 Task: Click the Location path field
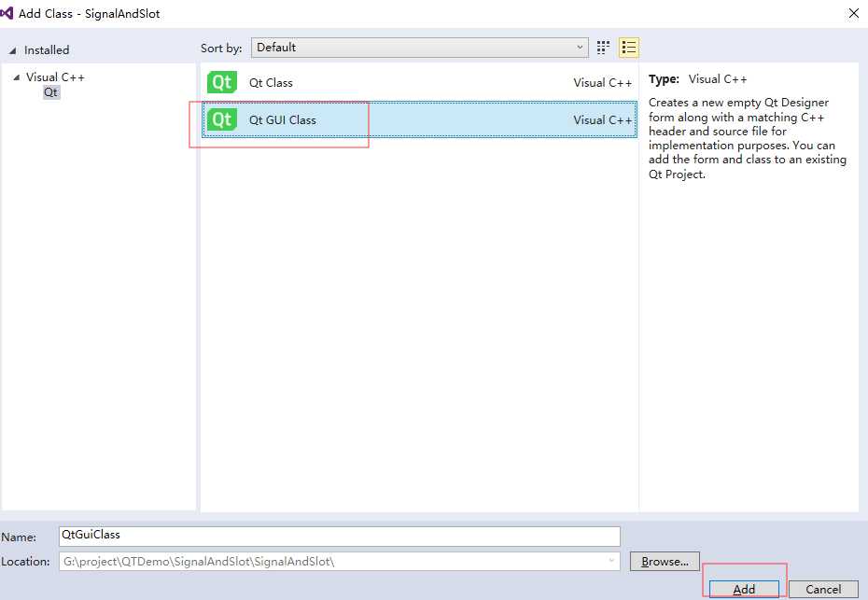(x=340, y=561)
